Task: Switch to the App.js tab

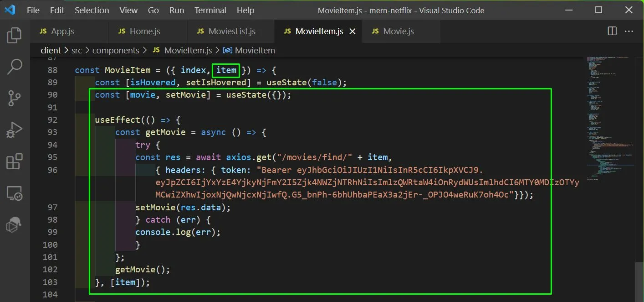Action: [x=69, y=31]
